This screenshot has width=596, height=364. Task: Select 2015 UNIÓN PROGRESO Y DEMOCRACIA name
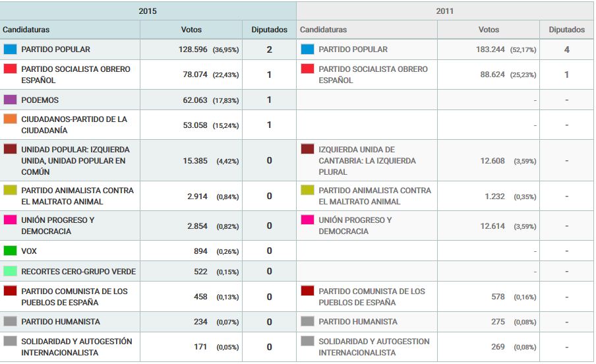(58, 226)
